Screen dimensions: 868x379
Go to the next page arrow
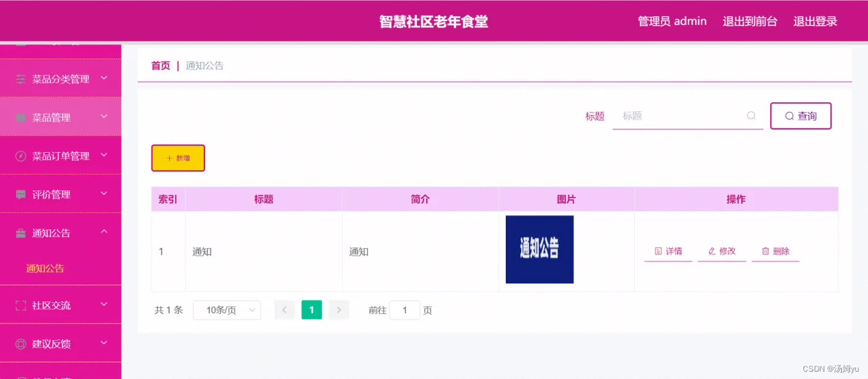[x=339, y=310]
